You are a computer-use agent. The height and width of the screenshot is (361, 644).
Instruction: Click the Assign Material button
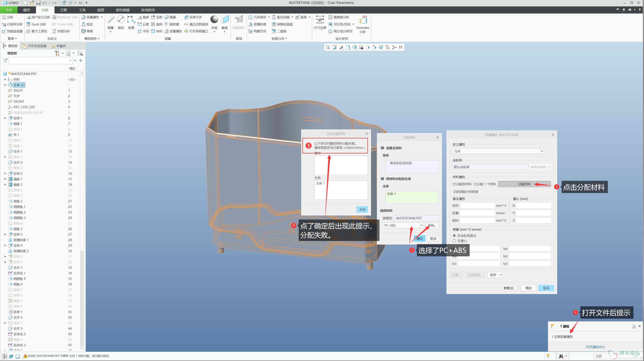pyautogui.click(x=524, y=184)
